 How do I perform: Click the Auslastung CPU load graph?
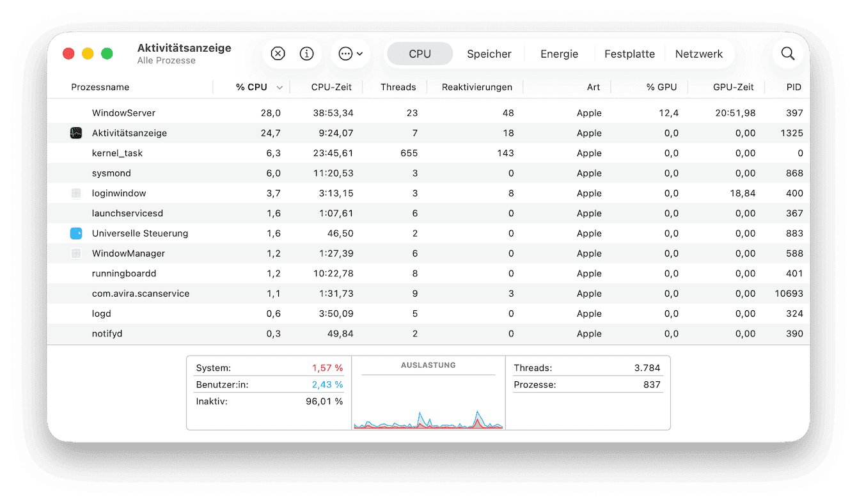point(428,400)
